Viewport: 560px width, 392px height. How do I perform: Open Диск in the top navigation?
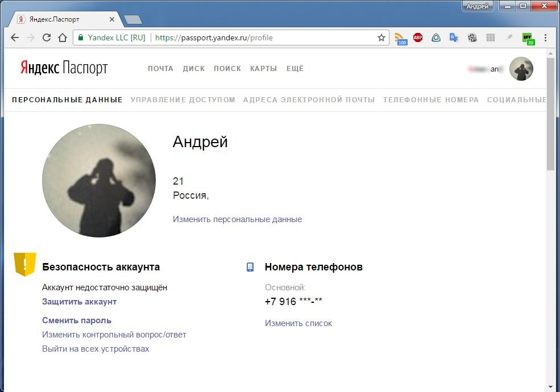[x=193, y=69]
